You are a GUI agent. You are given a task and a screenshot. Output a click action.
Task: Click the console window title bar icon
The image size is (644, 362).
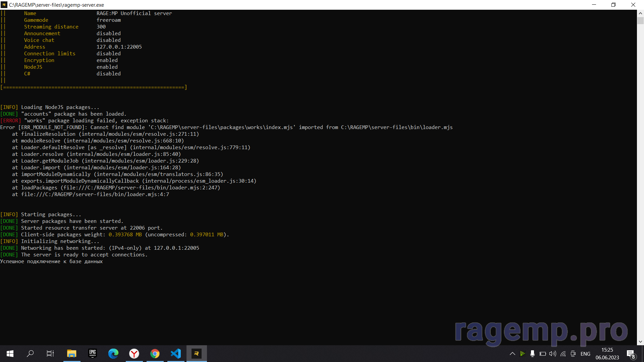(4, 5)
